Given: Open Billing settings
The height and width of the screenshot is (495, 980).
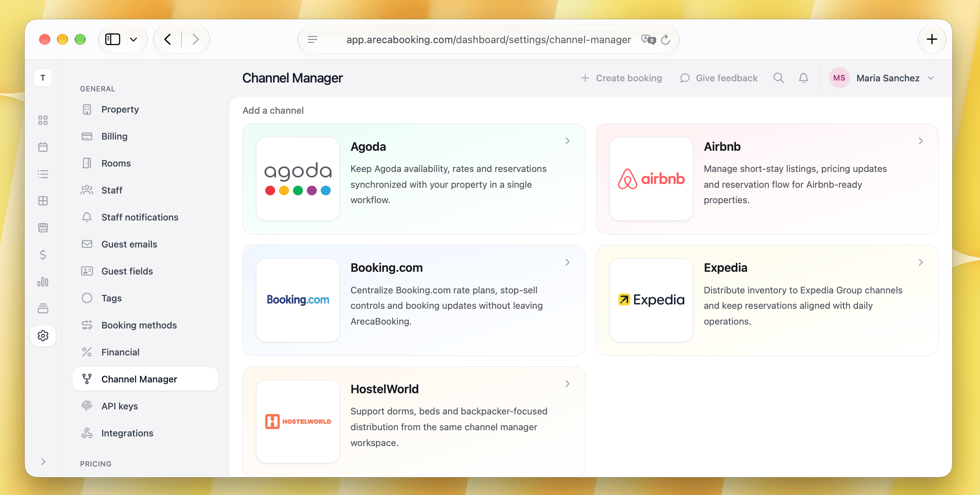Looking at the screenshot, I should point(145,136).
